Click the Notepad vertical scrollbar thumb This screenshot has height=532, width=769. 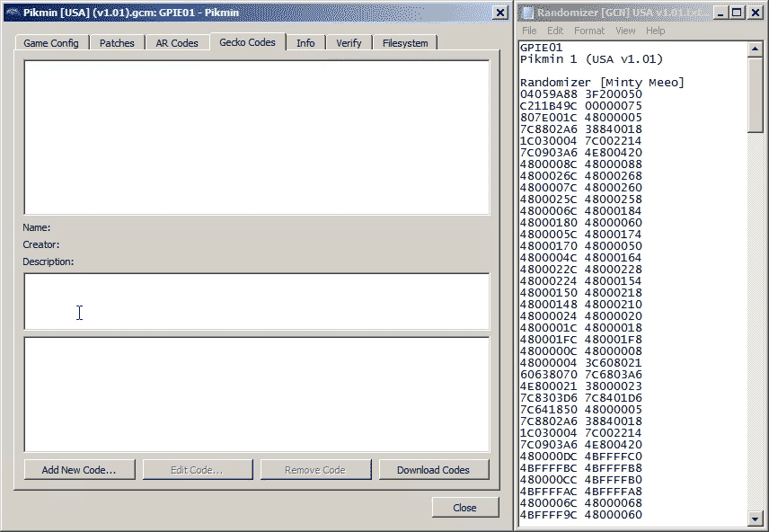point(755,94)
